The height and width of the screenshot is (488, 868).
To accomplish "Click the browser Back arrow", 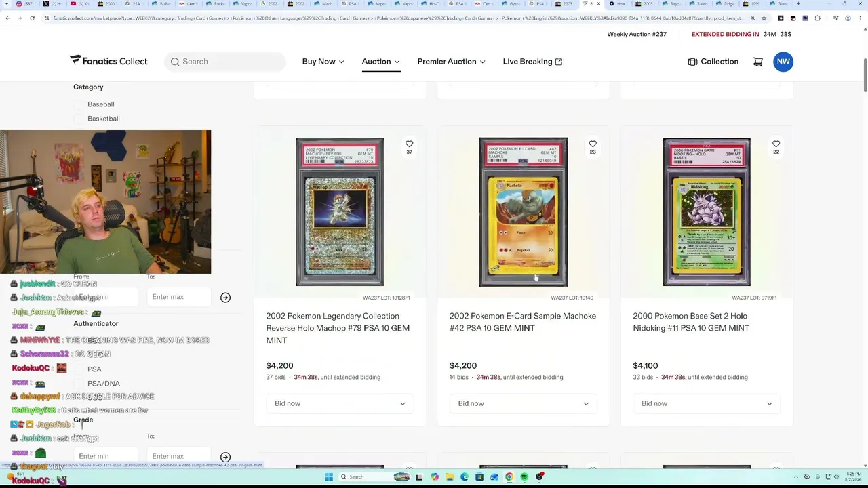I will tap(8, 18).
